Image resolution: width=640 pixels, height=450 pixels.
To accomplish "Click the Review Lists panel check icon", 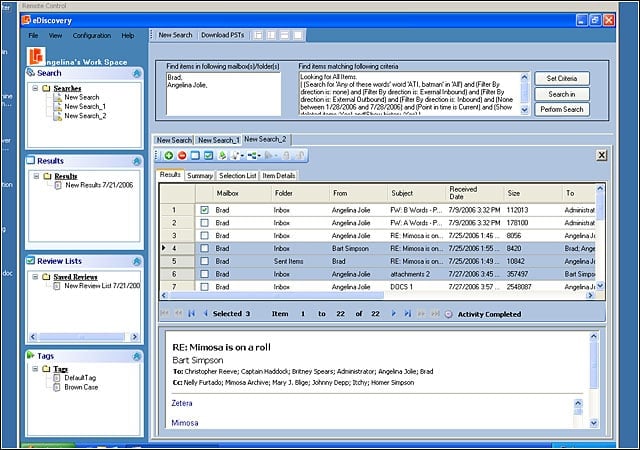I will pyautogui.click(x=31, y=261).
